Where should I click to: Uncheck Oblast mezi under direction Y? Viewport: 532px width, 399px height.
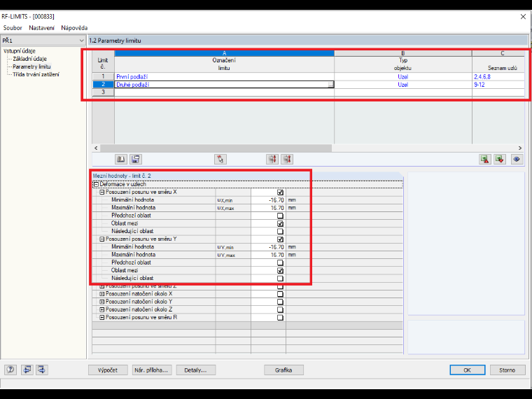(x=280, y=270)
